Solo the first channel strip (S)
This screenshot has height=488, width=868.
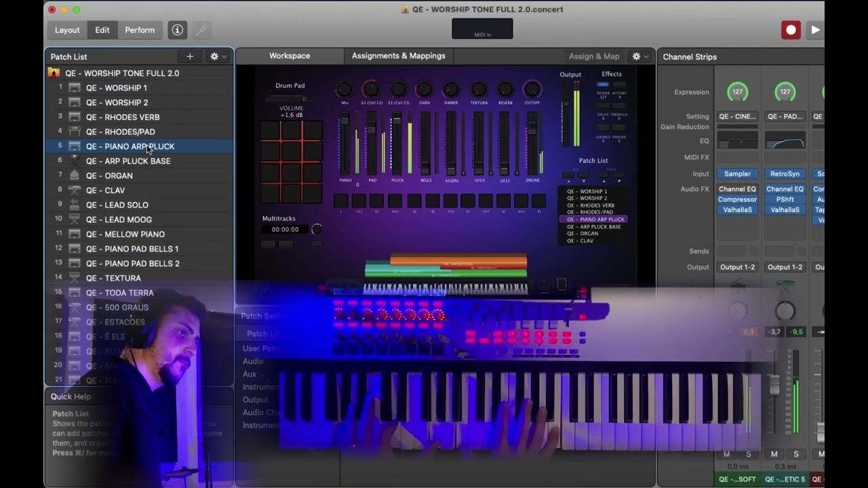749,454
